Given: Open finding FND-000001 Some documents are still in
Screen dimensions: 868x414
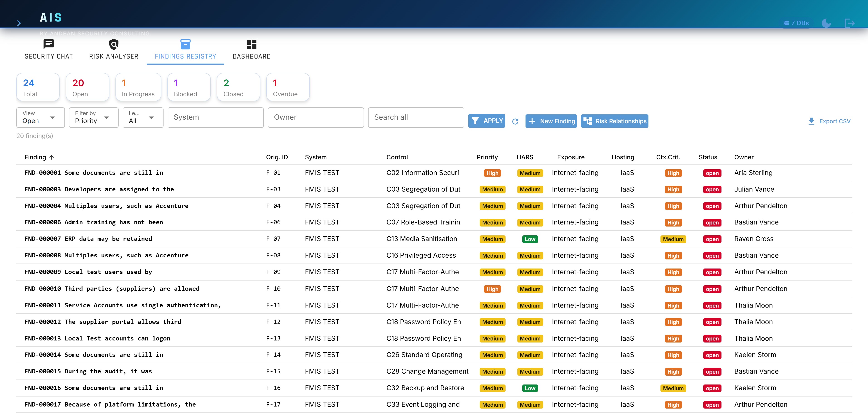Looking at the screenshot, I should (x=94, y=172).
